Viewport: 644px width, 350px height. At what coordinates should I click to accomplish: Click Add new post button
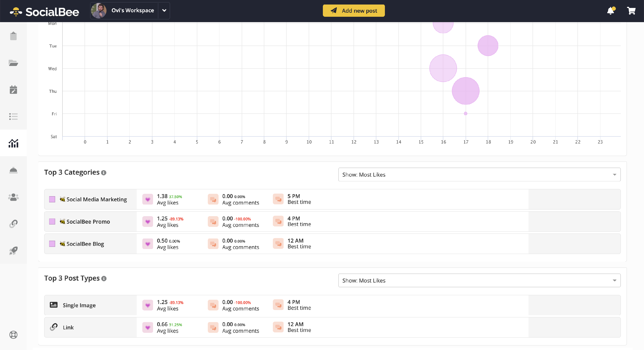354,11
